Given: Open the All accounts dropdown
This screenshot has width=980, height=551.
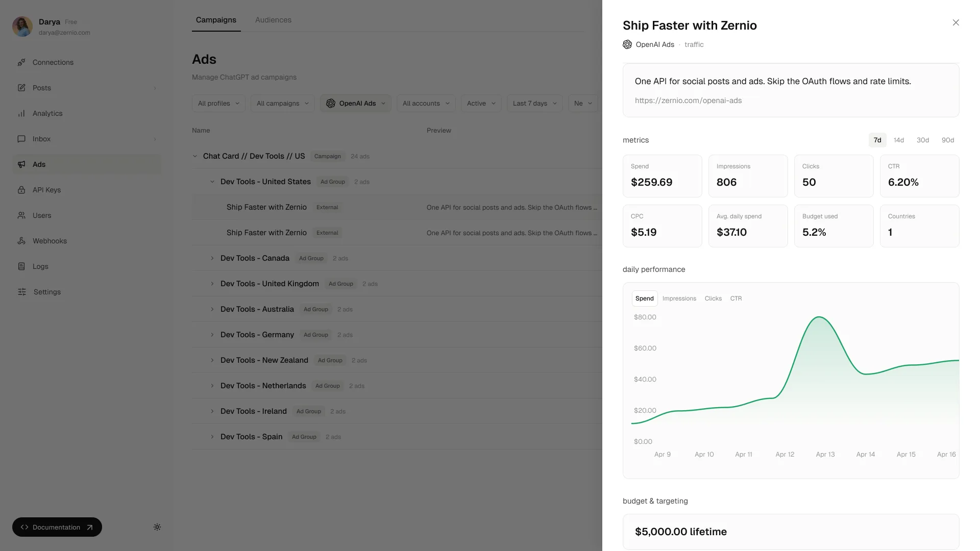Looking at the screenshot, I should (x=426, y=103).
